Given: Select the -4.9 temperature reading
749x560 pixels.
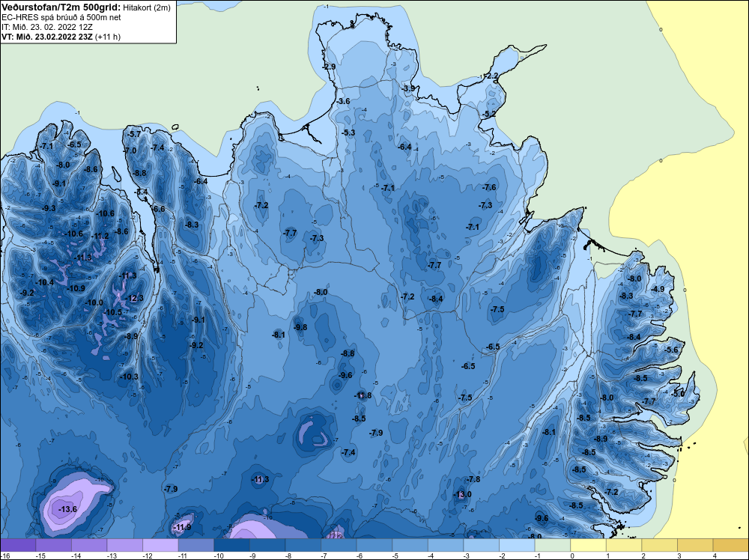Looking at the screenshot, I should coord(658,289).
